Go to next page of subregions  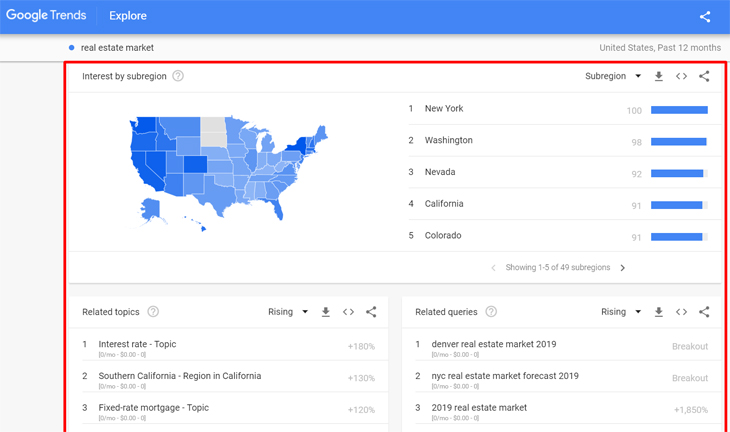pyautogui.click(x=622, y=268)
